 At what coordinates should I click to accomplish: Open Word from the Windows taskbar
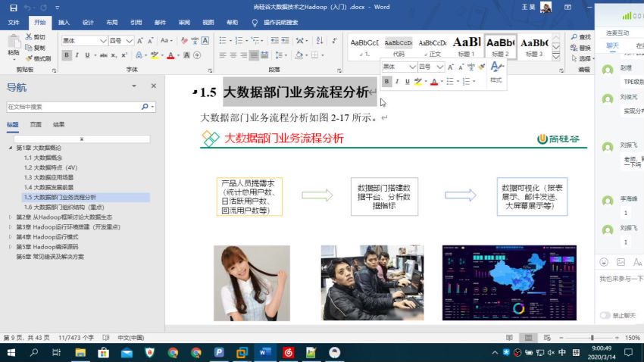[265, 353]
